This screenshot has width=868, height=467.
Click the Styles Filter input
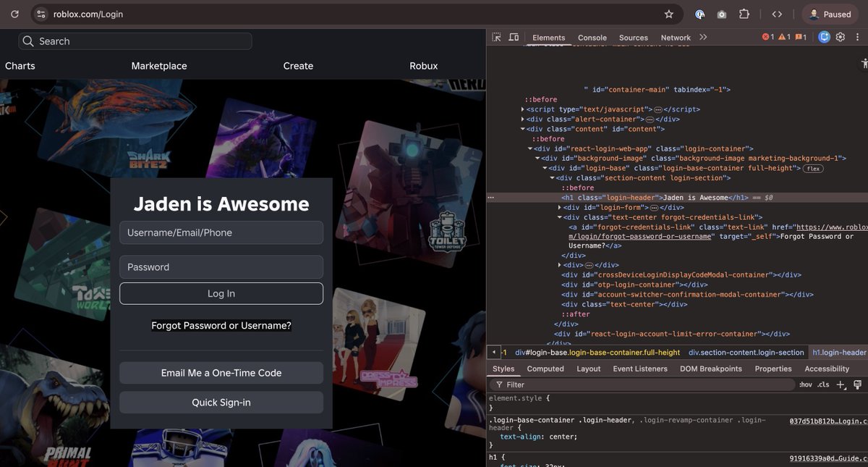tap(642, 384)
